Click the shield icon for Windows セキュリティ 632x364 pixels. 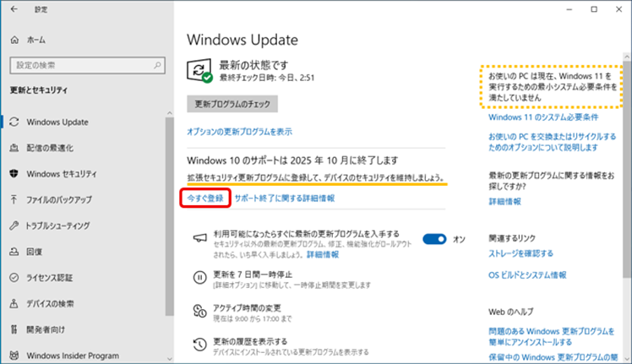14,174
